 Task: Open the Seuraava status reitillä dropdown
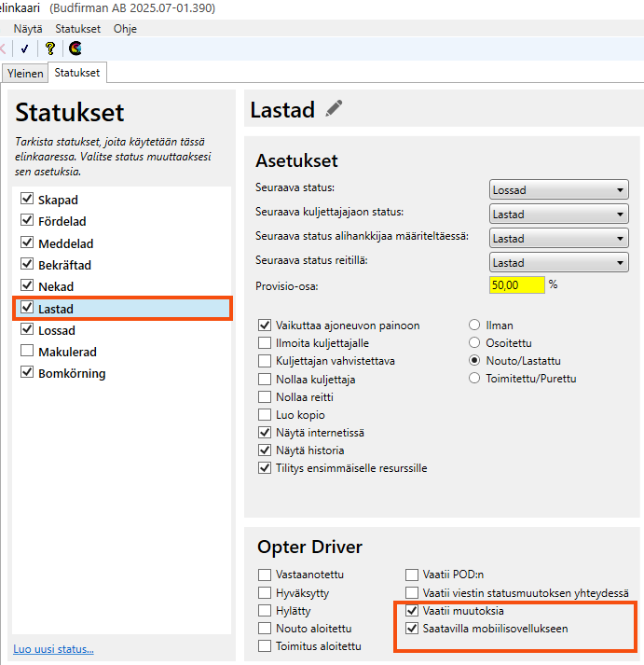558,263
